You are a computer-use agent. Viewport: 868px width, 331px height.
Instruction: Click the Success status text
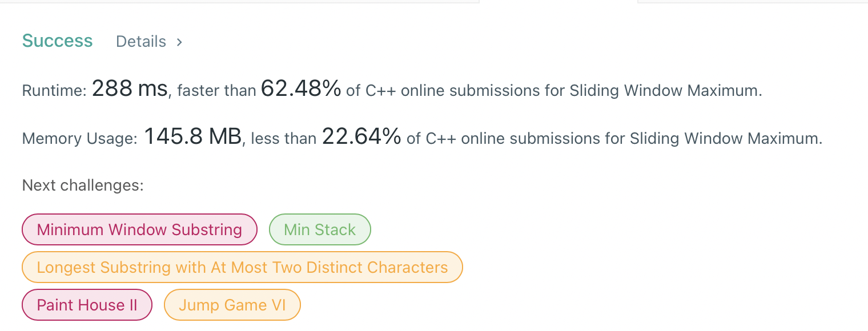point(57,41)
